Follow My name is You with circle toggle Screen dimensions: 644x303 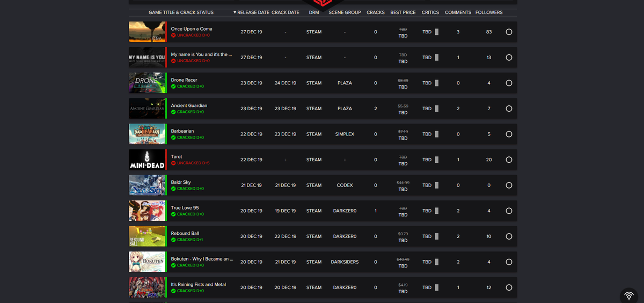(x=509, y=57)
